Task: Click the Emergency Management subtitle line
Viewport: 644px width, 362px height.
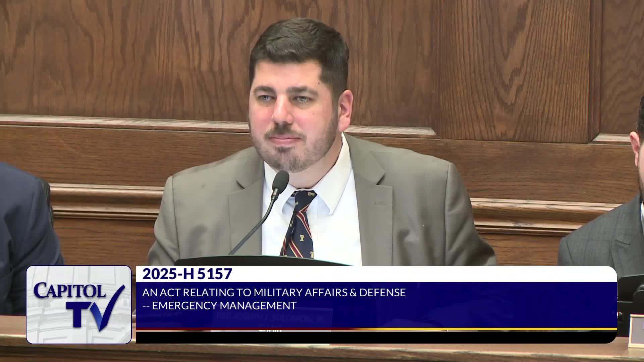Action: (x=220, y=306)
